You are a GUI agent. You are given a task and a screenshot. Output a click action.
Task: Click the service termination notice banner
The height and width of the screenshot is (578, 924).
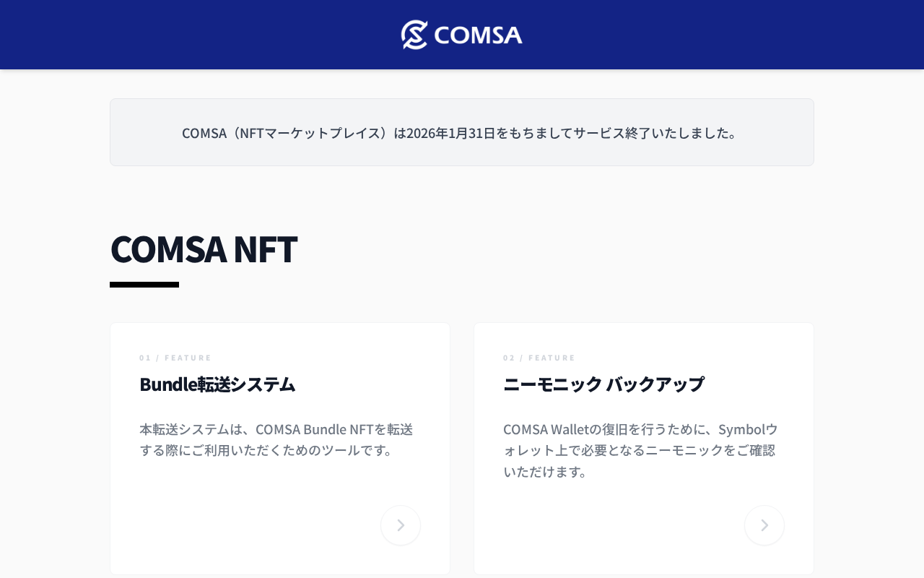click(x=462, y=132)
